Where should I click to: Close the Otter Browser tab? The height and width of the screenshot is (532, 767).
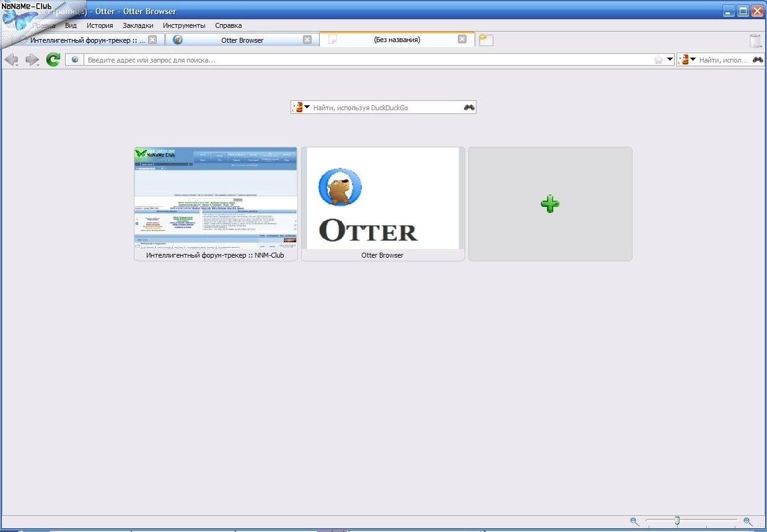coord(307,40)
